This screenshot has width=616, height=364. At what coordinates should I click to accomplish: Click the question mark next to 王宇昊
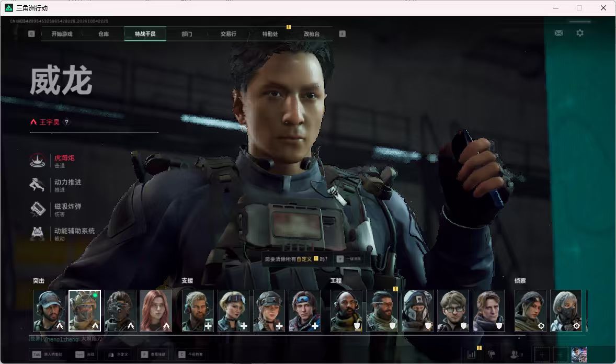pyautogui.click(x=67, y=122)
